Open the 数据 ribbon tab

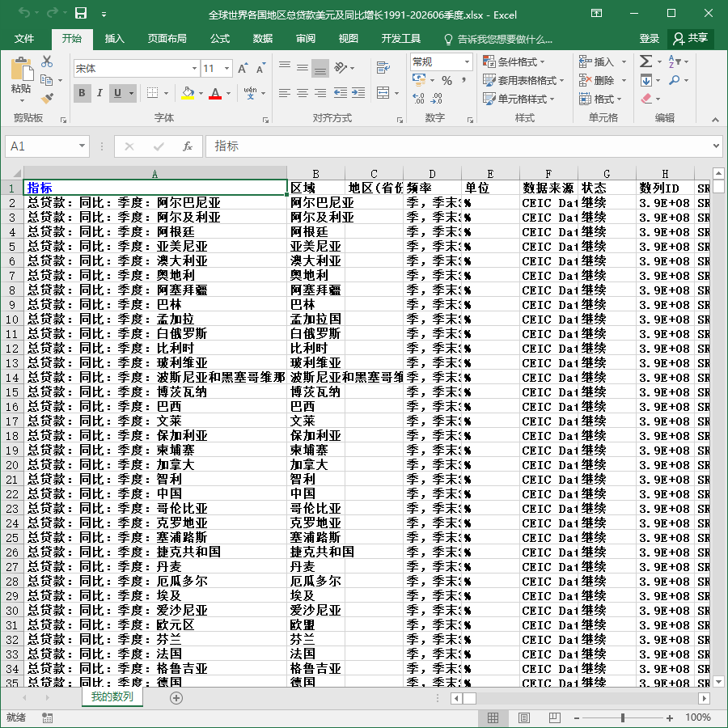(x=262, y=39)
